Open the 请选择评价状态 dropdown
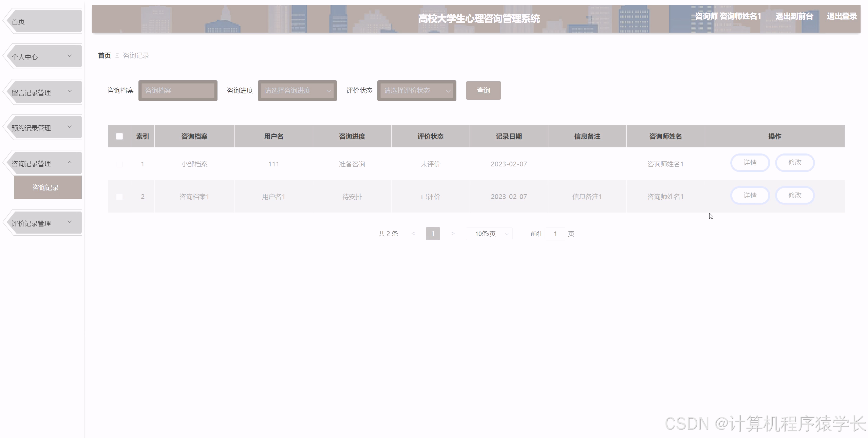Viewport: 868px width, 438px height. 416,90
